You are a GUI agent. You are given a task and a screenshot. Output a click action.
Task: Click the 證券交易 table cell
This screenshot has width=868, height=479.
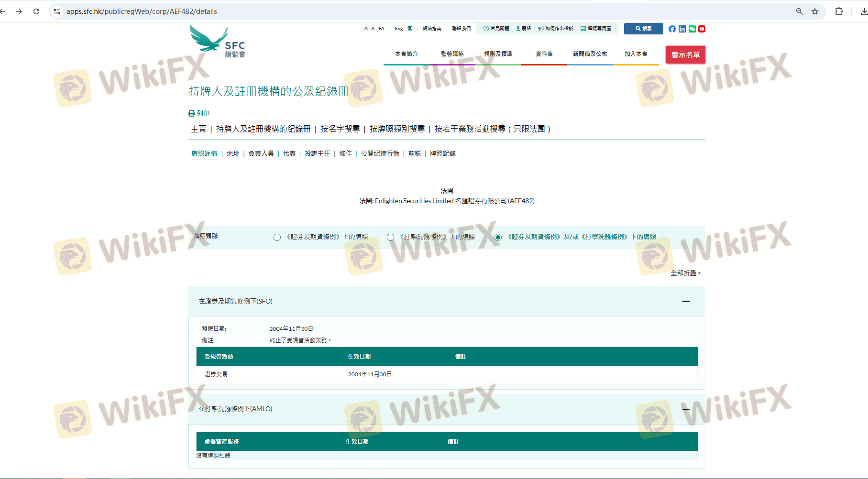click(x=216, y=374)
